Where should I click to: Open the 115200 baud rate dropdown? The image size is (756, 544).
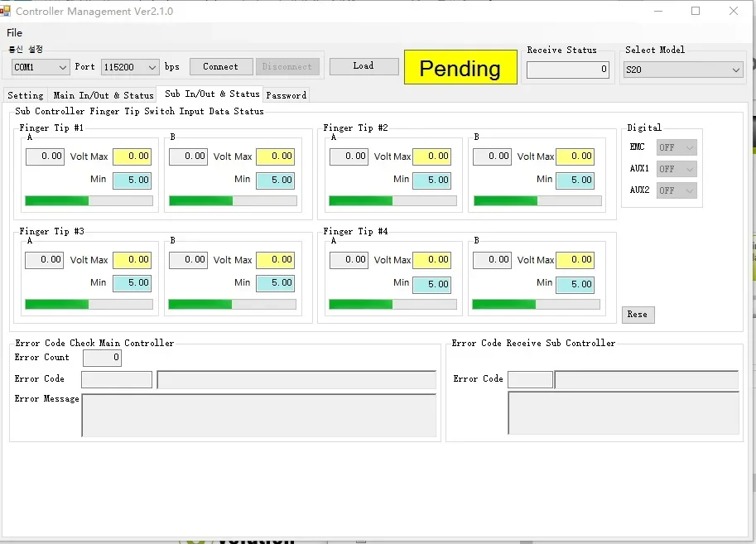click(x=130, y=67)
